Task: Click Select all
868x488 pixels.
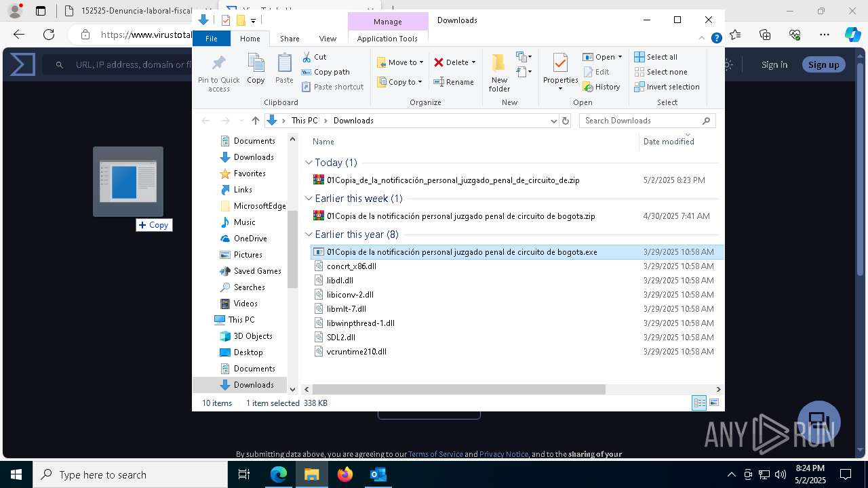Action: (x=656, y=57)
